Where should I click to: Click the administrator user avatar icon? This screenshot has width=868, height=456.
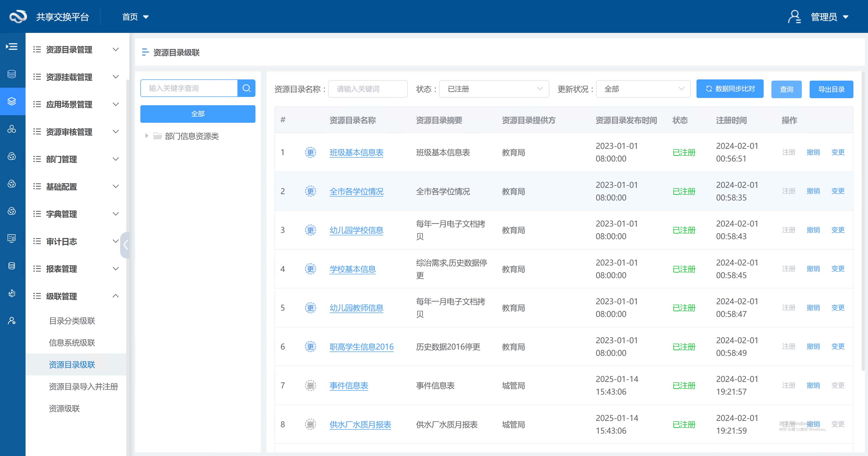[794, 17]
